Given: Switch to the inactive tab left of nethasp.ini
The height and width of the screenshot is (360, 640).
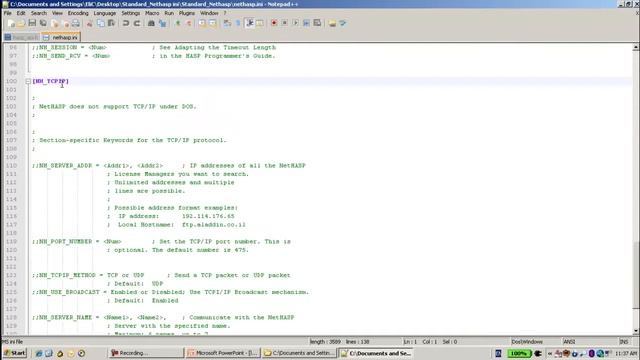Looking at the screenshot, I should pos(22,38).
